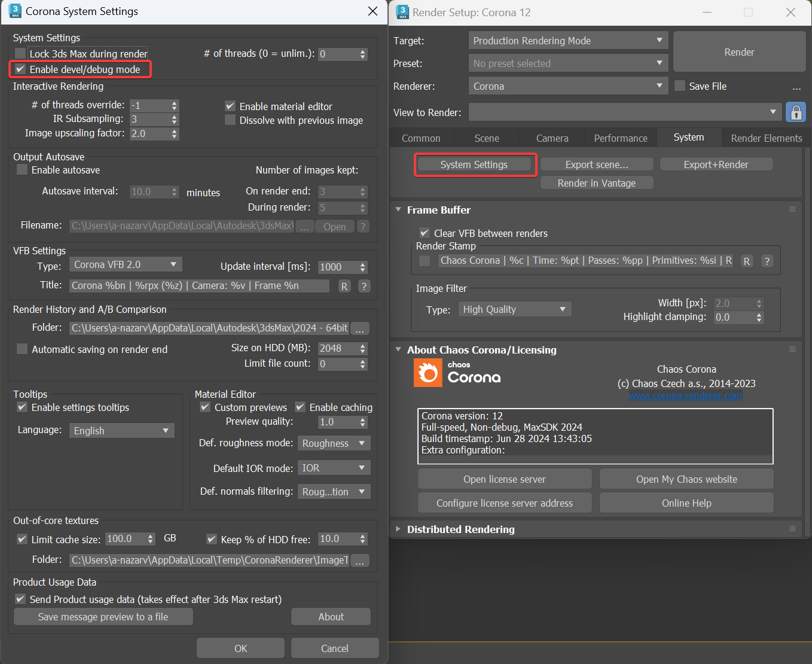812x664 pixels.
Task: Click the 3ds Max icon in Render Setup title bar
Action: point(402,12)
